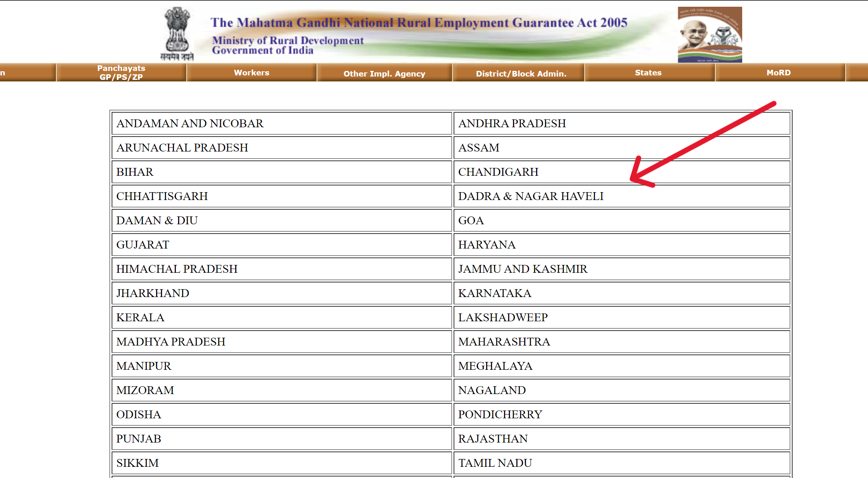The height and width of the screenshot is (478, 868).
Task: Pick LAKSHADWEEP in the table
Action: (x=503, y=318)
